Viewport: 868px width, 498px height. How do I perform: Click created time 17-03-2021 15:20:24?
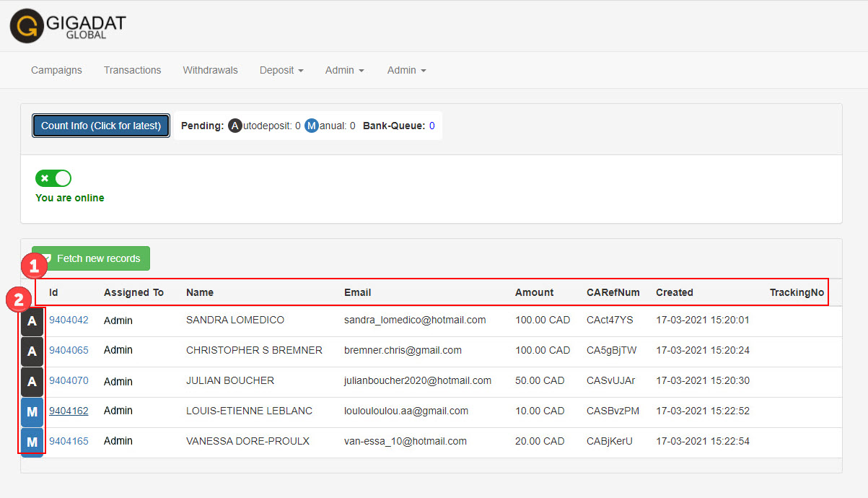tap(703, 350)
